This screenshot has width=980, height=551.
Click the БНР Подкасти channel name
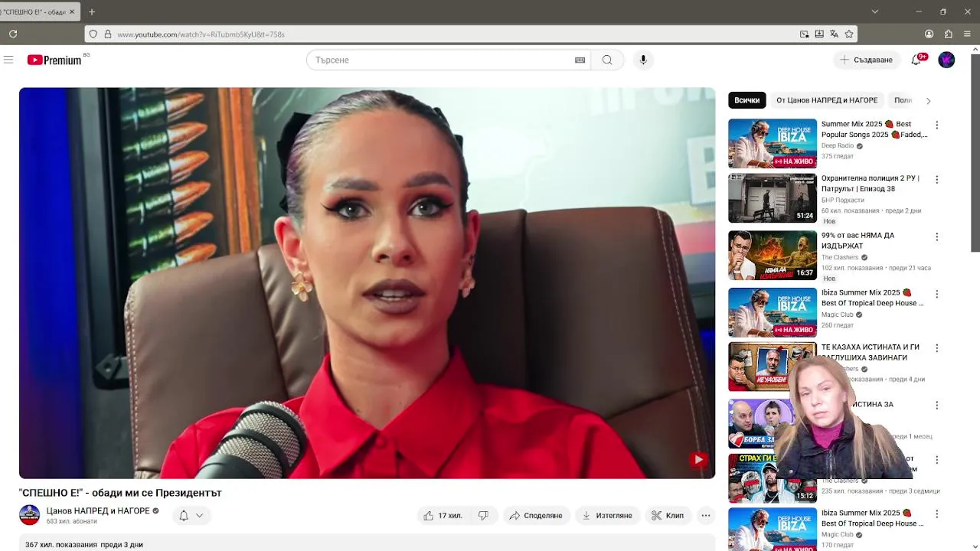pyautogui.click(x=843, y=200)
